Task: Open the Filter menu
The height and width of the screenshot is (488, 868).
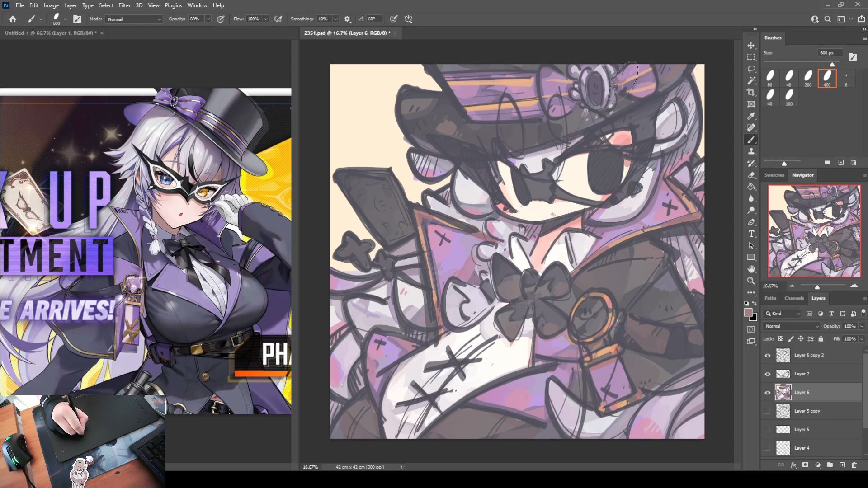Action: click(124, 5)
